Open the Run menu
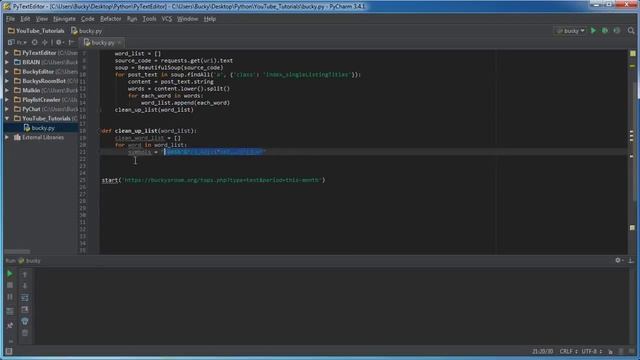Screen dimensions: 640x360 coord(132,19)
